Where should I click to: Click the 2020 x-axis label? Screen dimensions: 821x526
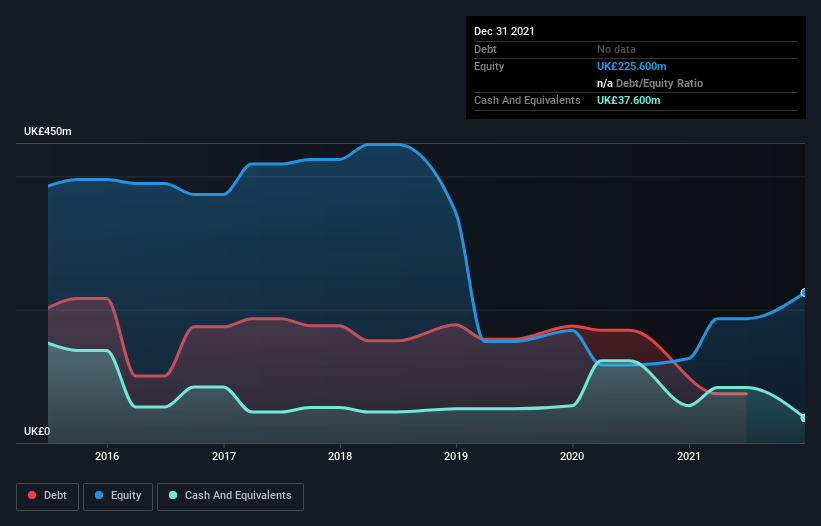572,456
